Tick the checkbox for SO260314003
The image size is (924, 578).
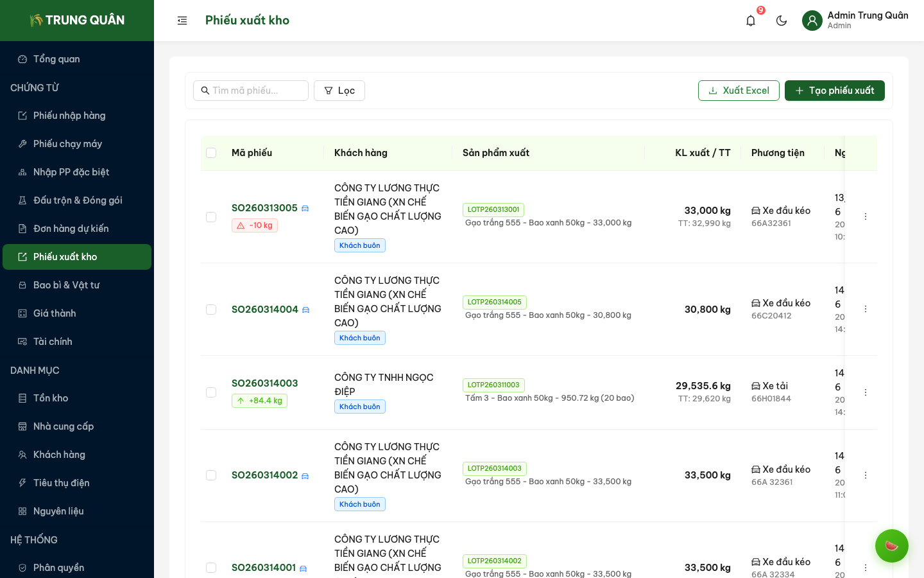pyautogui.click(x=211, y=392)
